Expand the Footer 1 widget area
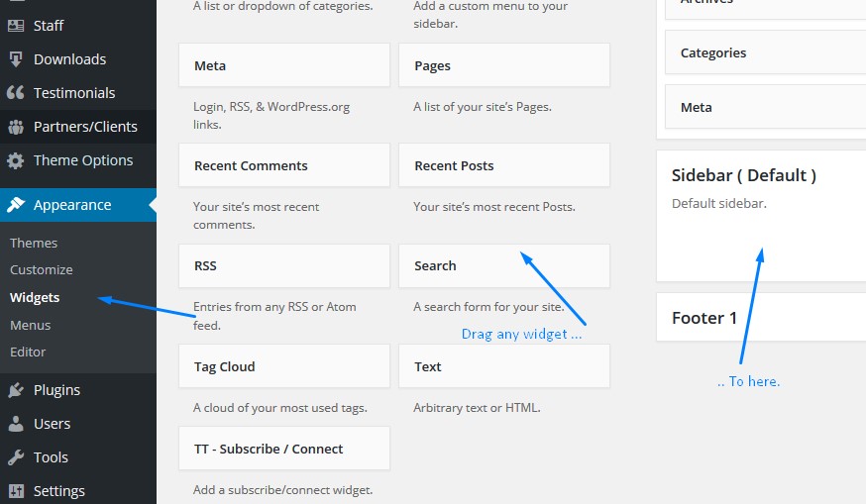Image resolution: width=866 pixels, height=504 pixels. [x=761, y=318]
